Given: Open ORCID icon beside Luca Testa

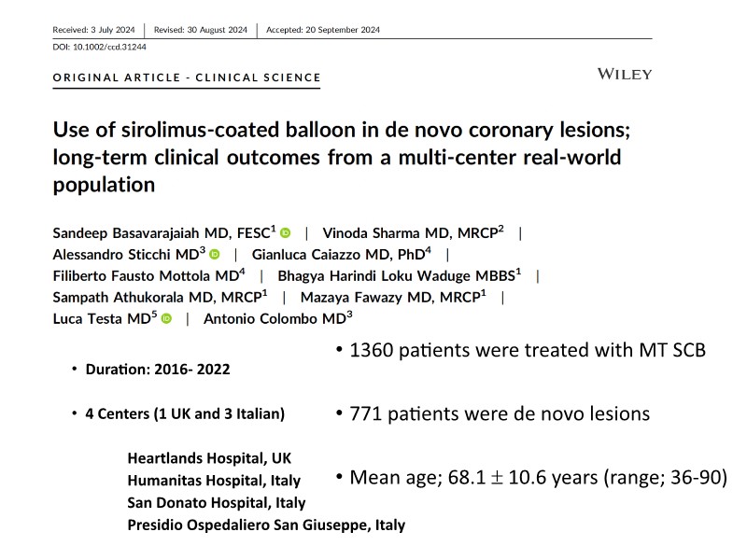Looking at the screenshot, I should pyautogui.click(x=167, y=319).
